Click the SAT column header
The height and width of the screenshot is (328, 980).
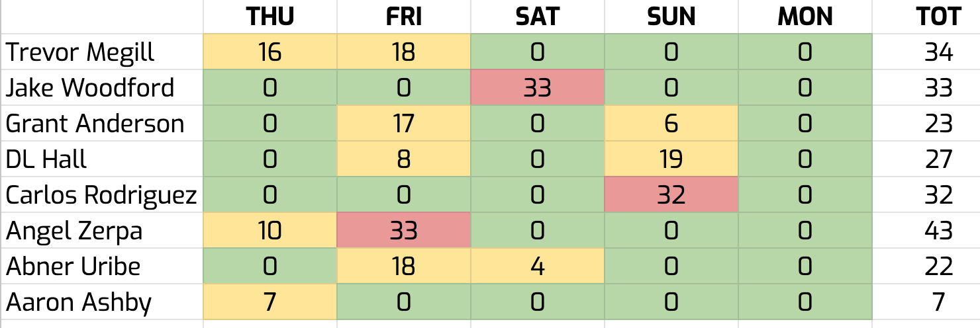point(537,17)
